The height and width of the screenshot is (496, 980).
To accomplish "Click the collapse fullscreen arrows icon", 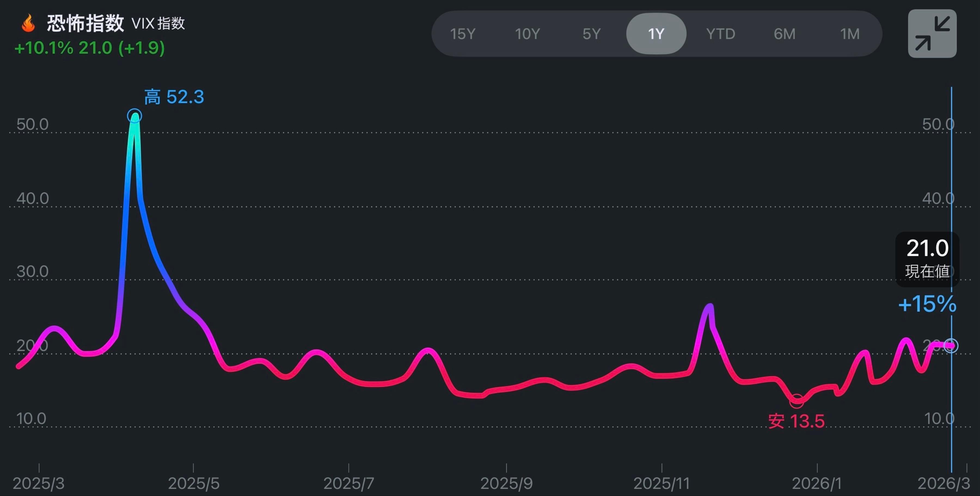I will pyautogui.click(x=932, y=33).
